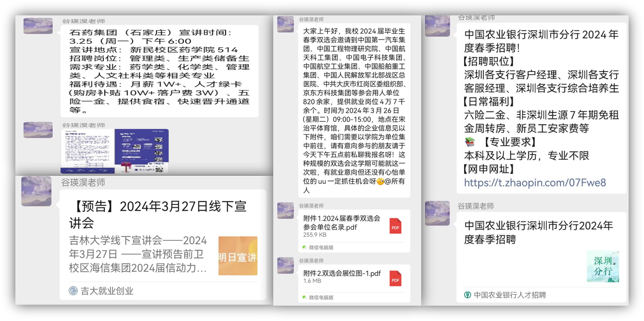Click the 吉大就业创业 account logo icon
Image resolution: width=644 pixels, height=321 pixels.
[x=73, y=291]
